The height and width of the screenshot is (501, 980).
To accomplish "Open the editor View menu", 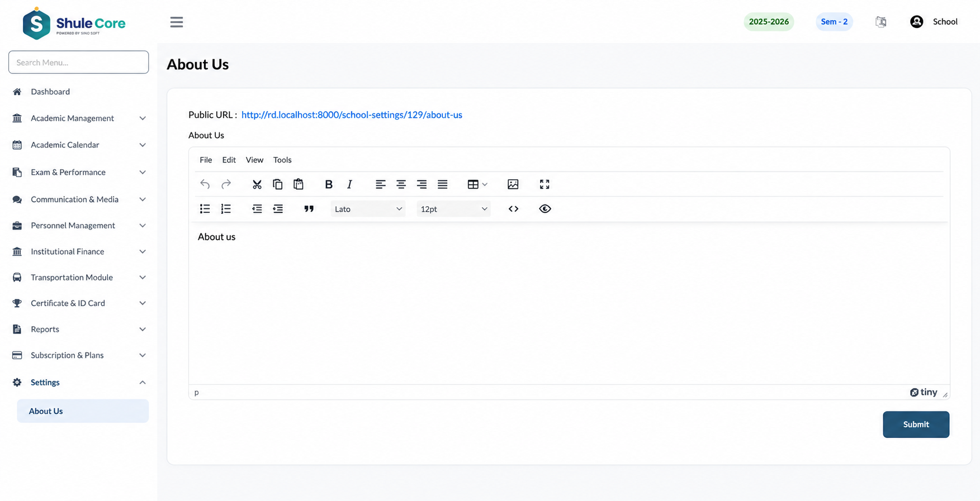I will 254,160.
